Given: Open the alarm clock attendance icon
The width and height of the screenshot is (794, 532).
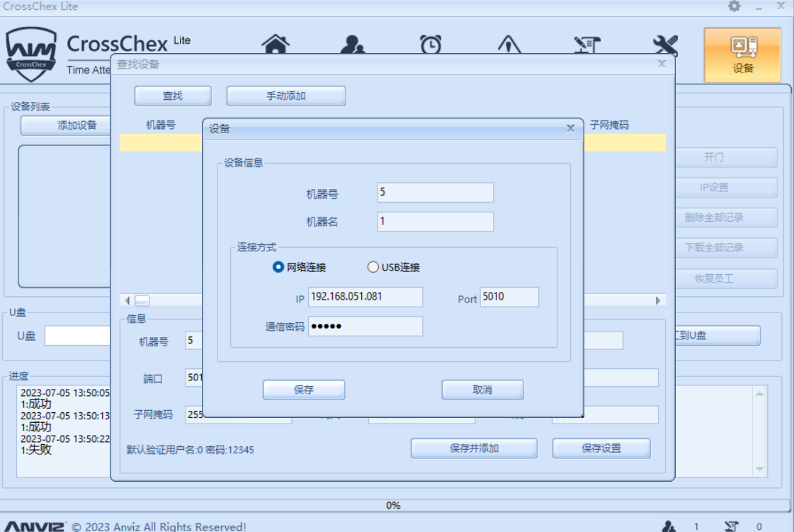Looking at the screenshot, I should click(431, 44).
